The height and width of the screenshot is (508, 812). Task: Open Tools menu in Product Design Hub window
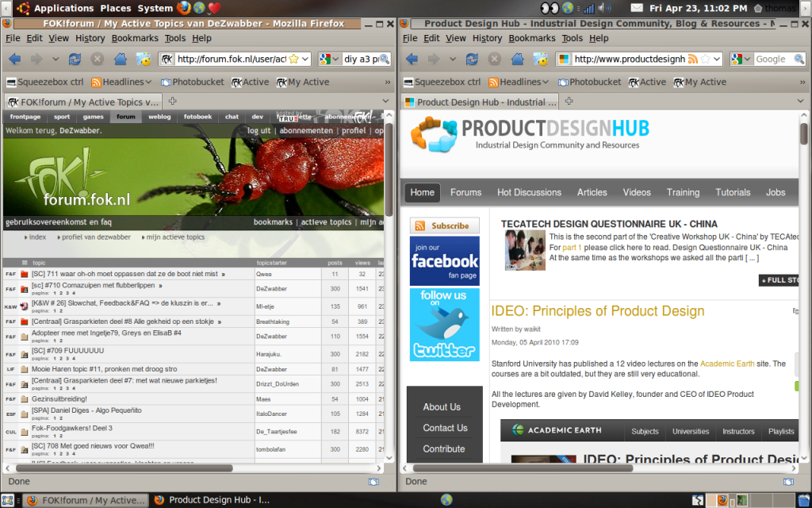click(x=572, y=38)
